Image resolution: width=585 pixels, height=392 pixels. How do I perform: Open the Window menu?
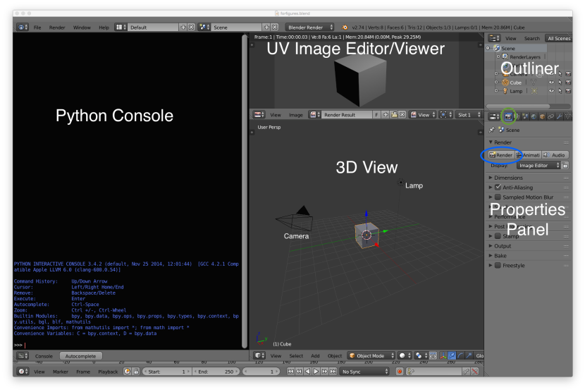[x=82, y=27]
